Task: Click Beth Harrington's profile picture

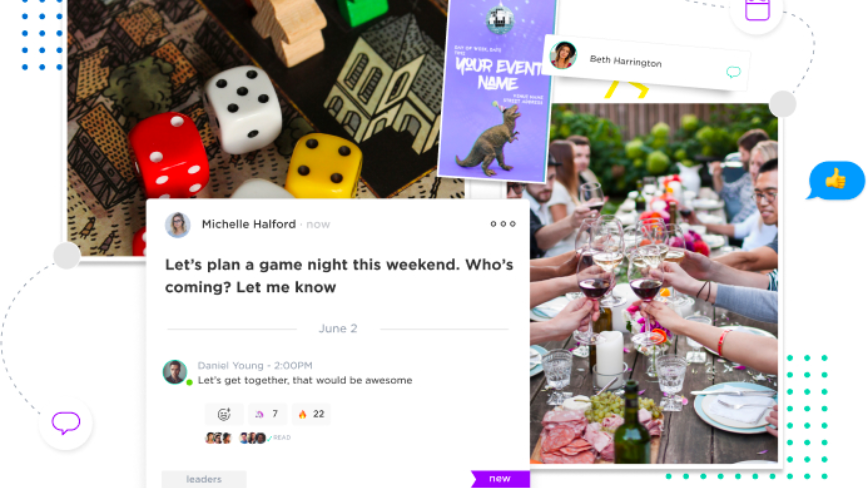Action: pos(563,55)
